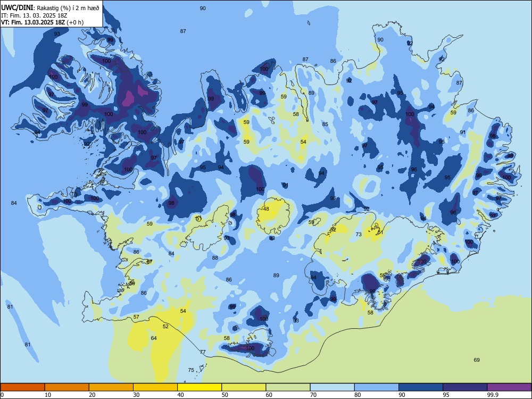This screenshot has height=399, width=532.
Task: Click the '50' legend scale label
Action: 225,395
